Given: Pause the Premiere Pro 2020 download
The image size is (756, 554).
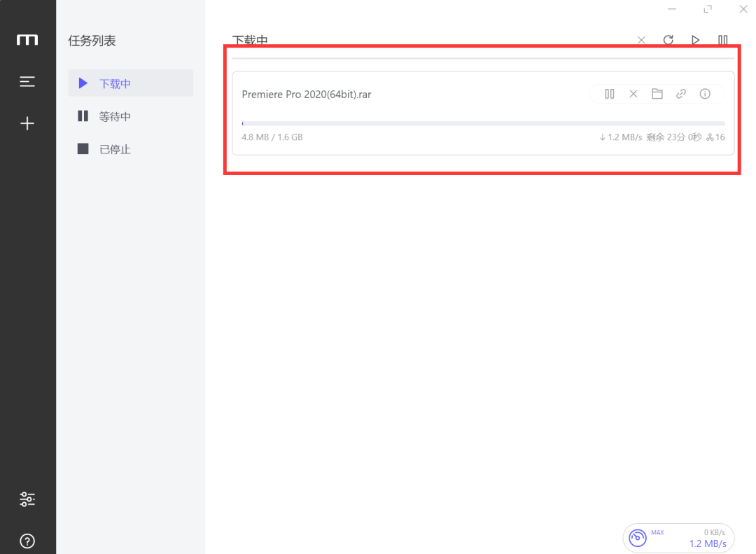Looking at the screenshot, I should [610, 94].
